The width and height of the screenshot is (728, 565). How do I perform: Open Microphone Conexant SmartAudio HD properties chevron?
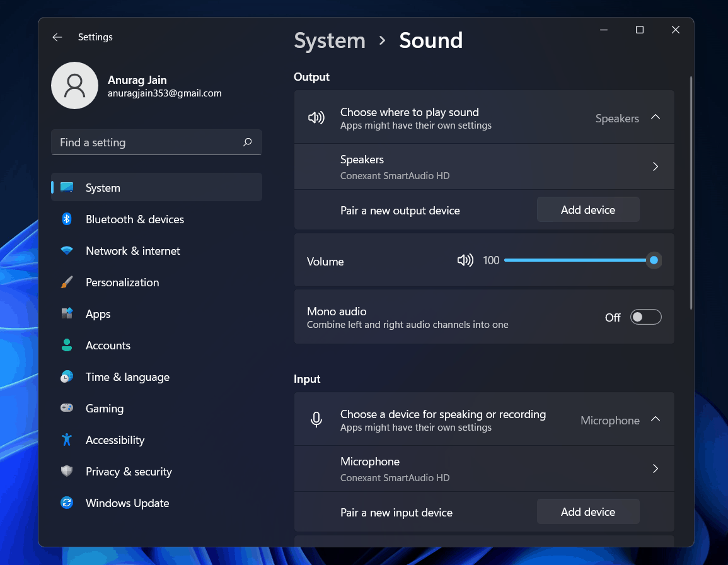tap(656, 469)
